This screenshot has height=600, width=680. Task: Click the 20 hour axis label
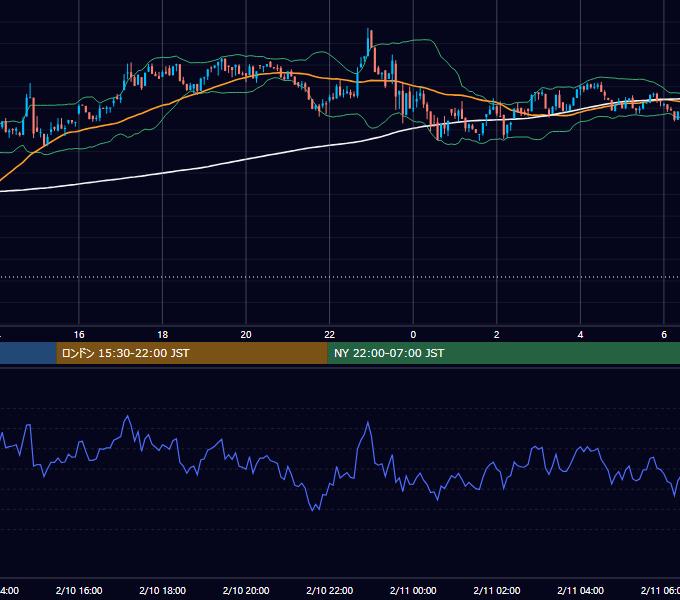pyautogui.click(x=246, y=335)
